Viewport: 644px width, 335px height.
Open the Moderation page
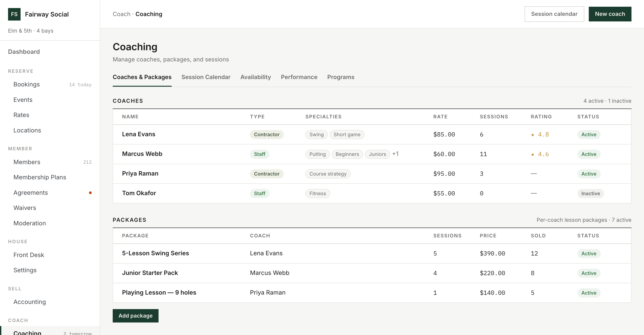click(50, 223)
